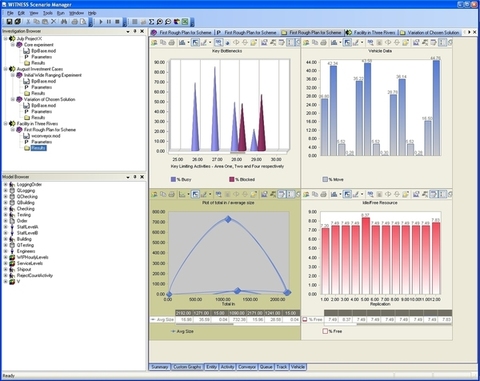This screenshot has width=480, height=381.
Task: Click the Sigma statistics icon
Action: 151,22
